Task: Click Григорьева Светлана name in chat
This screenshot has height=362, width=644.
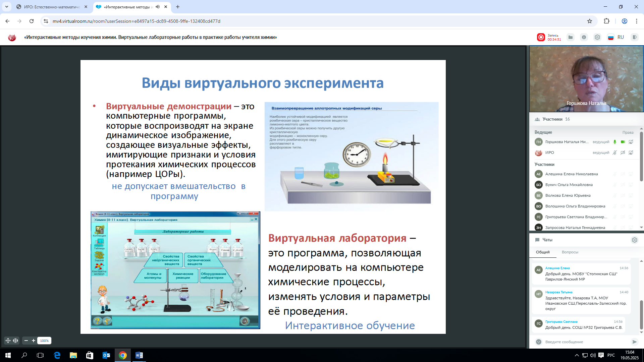Action: click(x=561, y=322)
